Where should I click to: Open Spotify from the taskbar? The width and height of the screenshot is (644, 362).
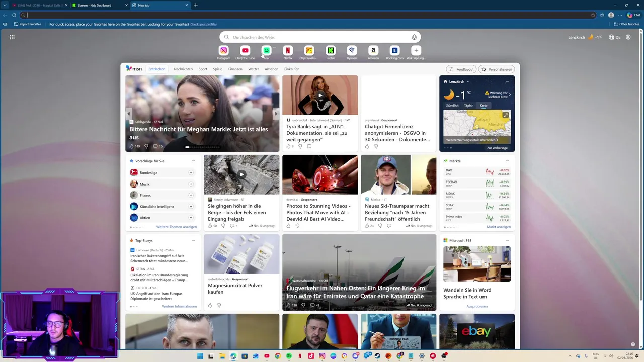(289, 356)
